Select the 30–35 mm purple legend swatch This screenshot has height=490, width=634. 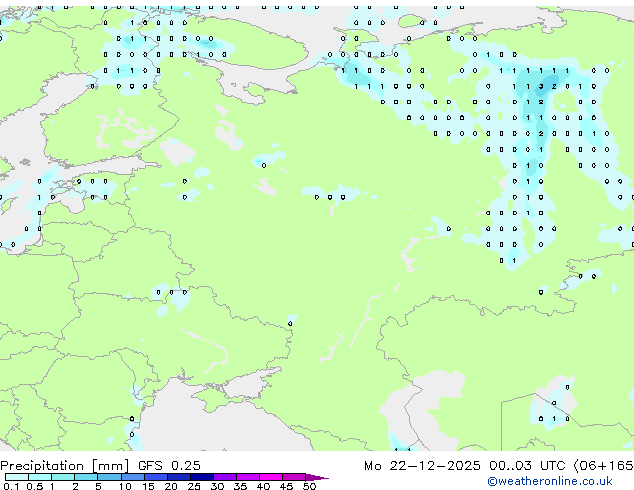224,477
